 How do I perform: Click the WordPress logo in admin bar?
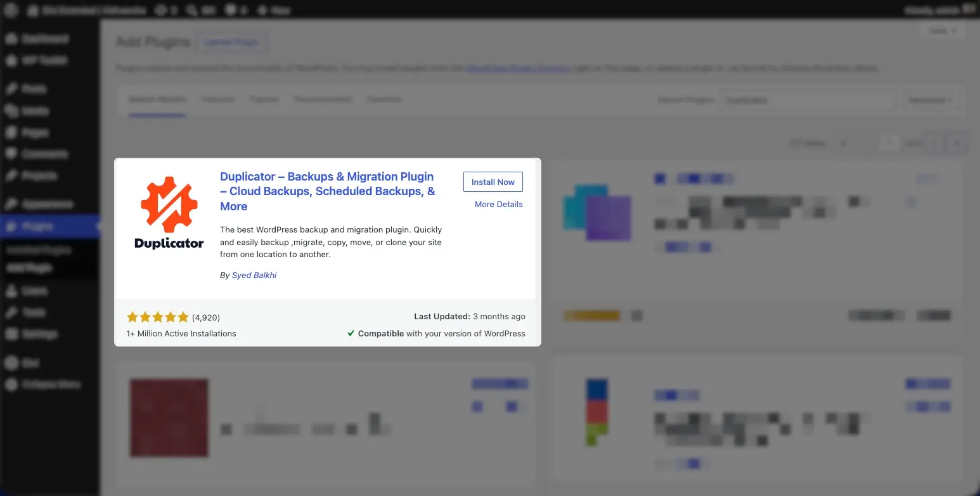[10, 10]
